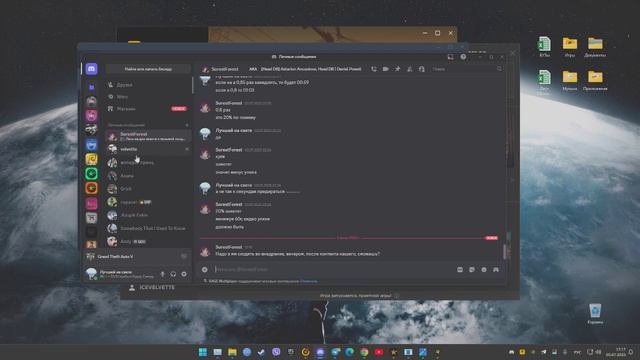This screenshot has width=640, height=360.
Task: Show the user profile panel icon
Action: pos(422,69)
